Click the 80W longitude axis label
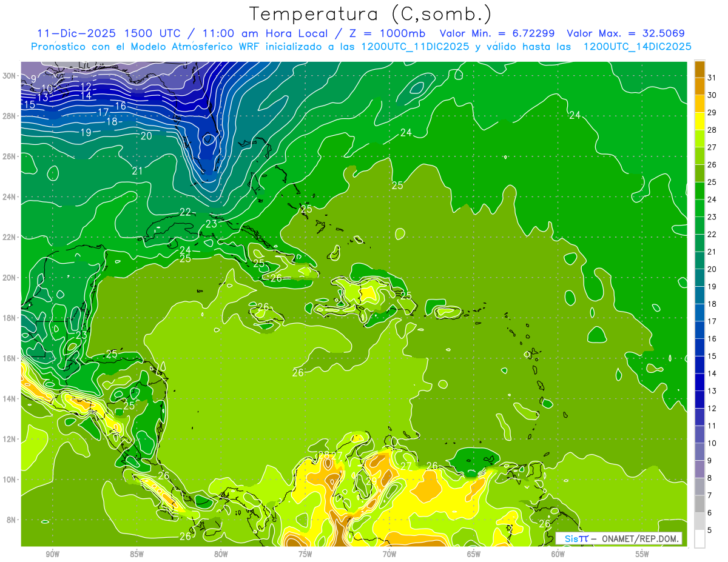Image resolution: width=728 pixels, height=562 pixels. (221, 554)
